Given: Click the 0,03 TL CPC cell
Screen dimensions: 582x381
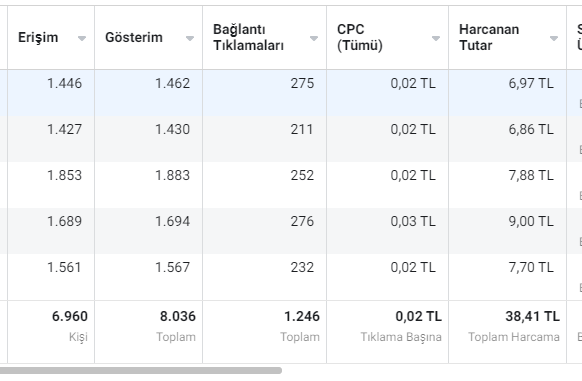Looking at the screenshot, I should point(388,231).
